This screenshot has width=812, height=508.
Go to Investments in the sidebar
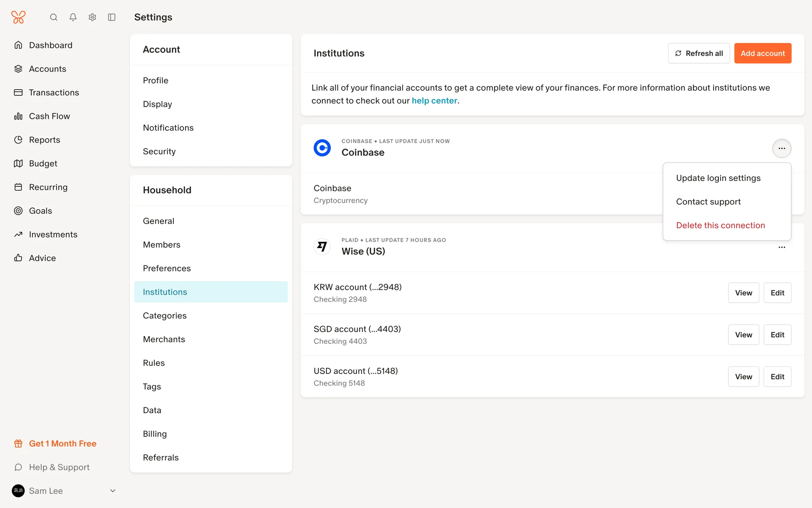click(x=53, y=234)
